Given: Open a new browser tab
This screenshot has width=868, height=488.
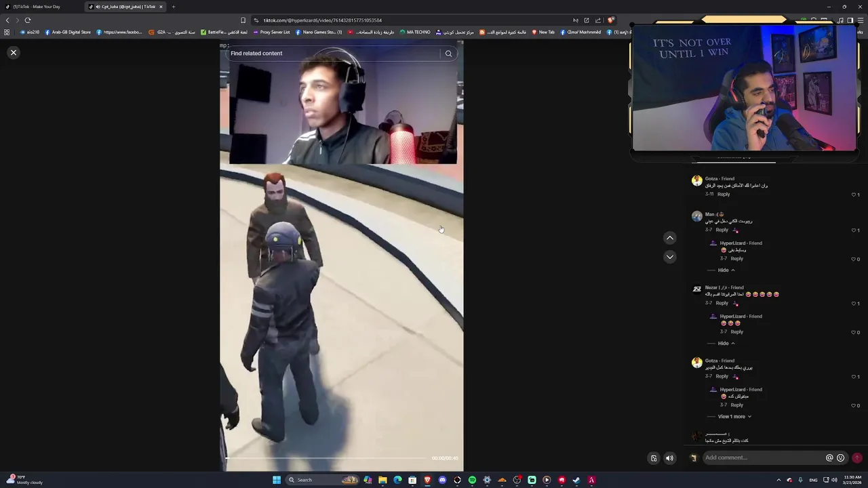Looking at the screenshot, I should click(173, 7).
